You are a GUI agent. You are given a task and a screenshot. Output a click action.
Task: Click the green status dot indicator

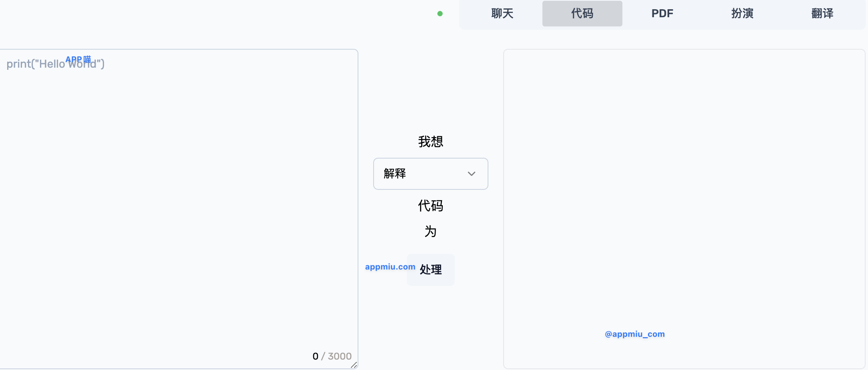pyautogui.click(x=440, y=14)
